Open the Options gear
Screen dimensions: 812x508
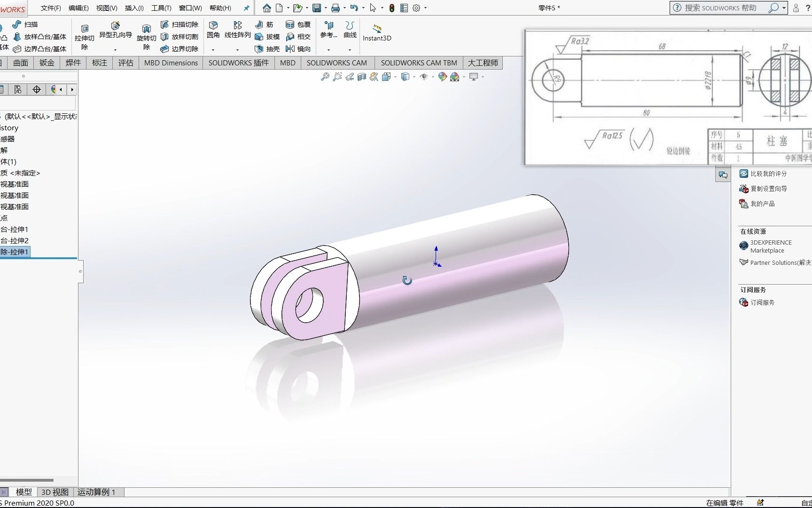[416, 8]
